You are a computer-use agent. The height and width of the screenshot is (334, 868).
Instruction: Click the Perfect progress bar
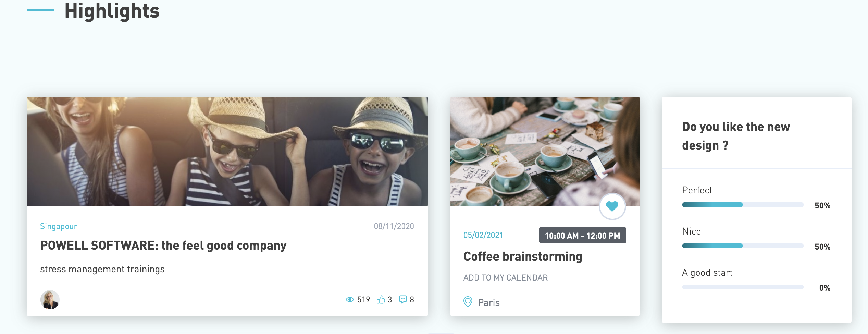coord(743,205)
